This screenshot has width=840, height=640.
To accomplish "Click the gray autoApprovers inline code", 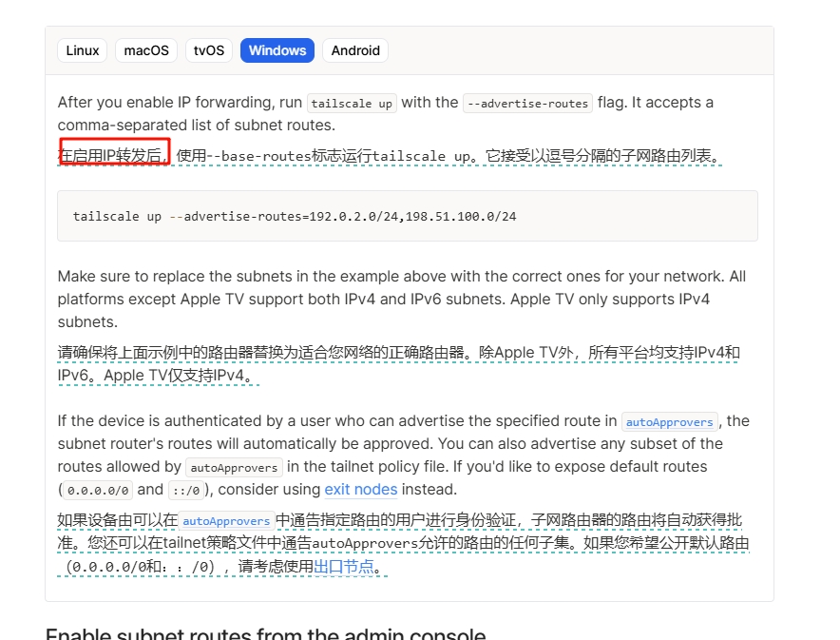I will coord(234,468).
